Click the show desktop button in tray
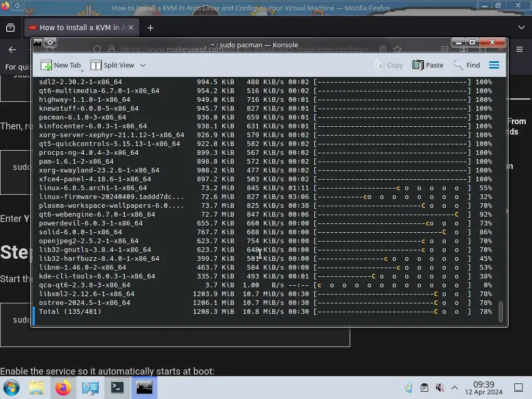The image size is (532, 399). coord(518,388)
